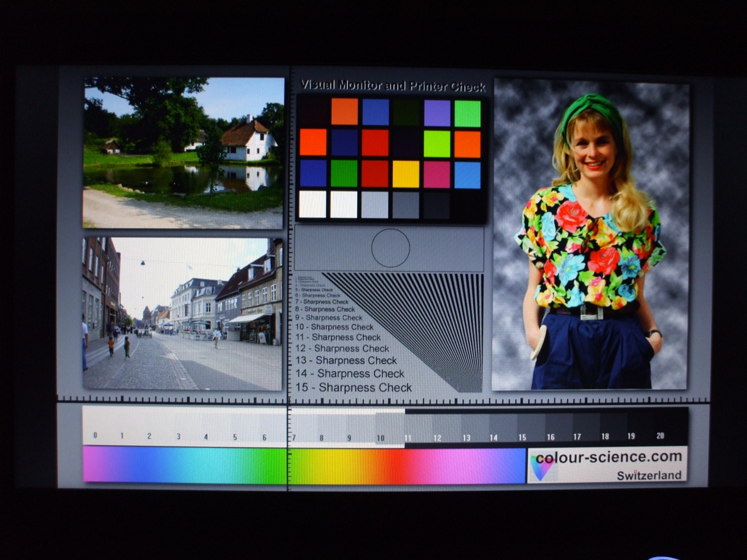The image size is (747, 560).
Task: Click the "11 - Sharpness Check" line
Action: 338,337
